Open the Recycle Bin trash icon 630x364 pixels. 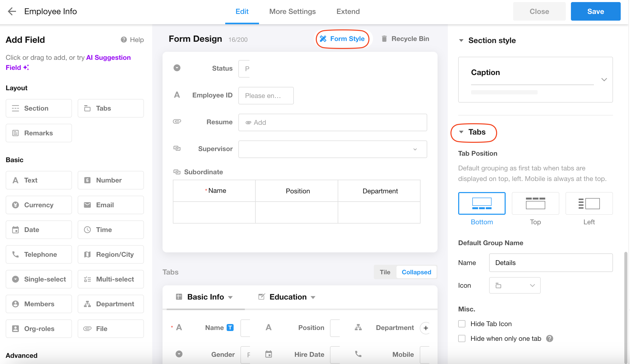384,39
